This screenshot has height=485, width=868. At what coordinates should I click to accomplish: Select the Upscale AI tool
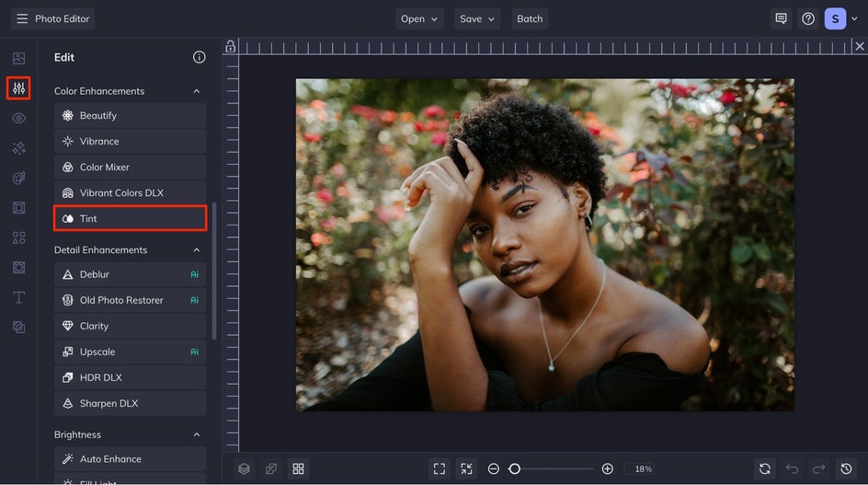[x=130, y=352]
